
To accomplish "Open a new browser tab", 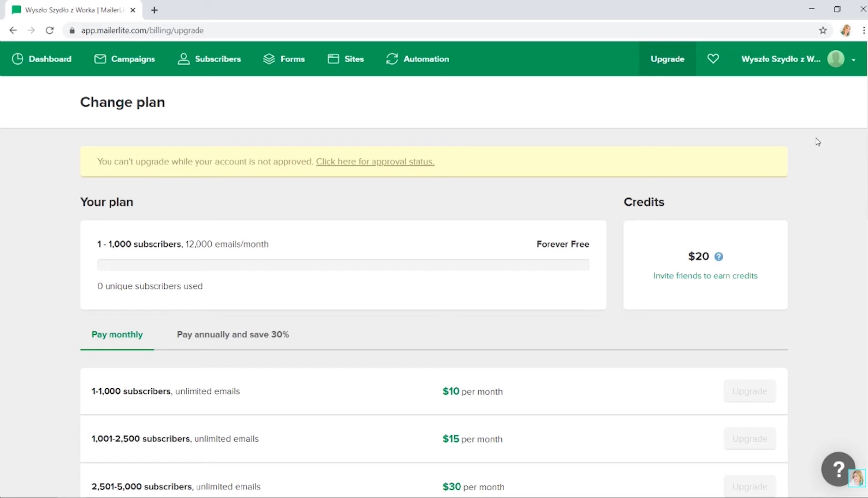I will [x=155, y=10].
